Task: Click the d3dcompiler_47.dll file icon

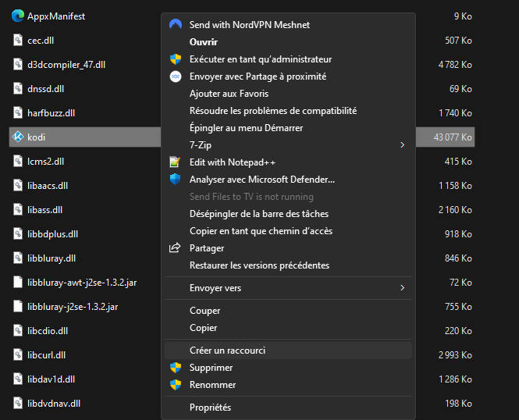Action: [18, 64]
